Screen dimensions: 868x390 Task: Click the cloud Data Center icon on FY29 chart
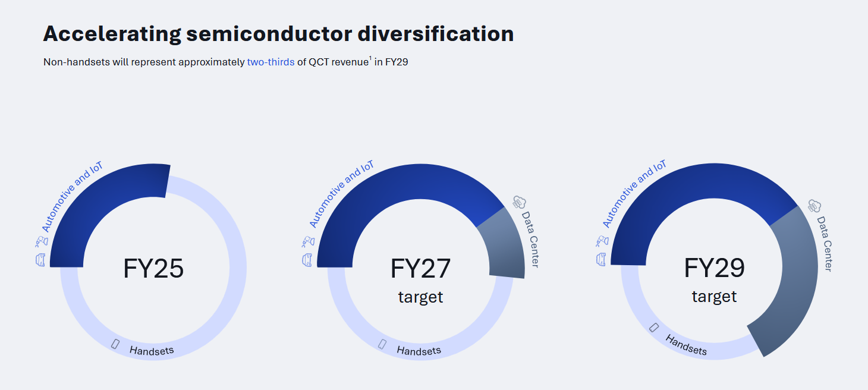click(814, 206)
